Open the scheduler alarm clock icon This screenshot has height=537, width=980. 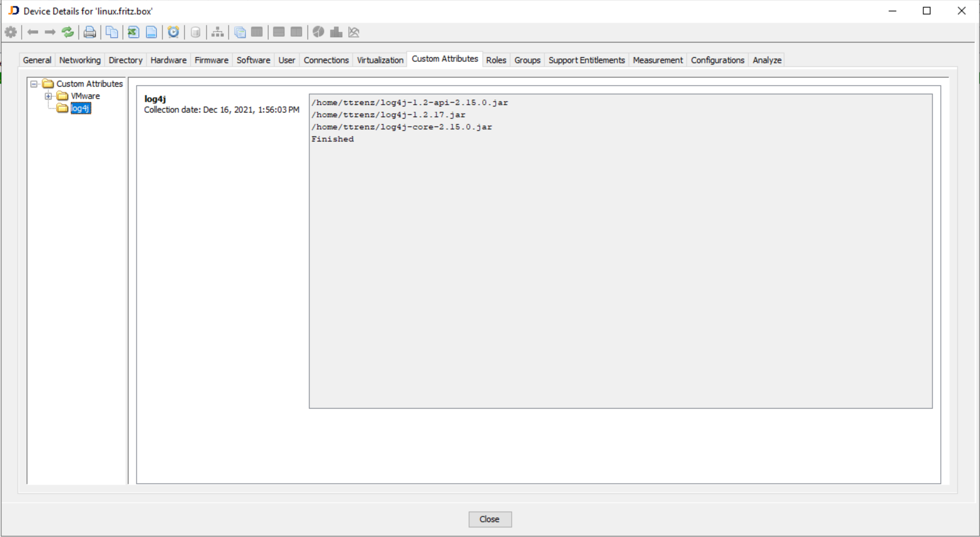tap(173, 32)
